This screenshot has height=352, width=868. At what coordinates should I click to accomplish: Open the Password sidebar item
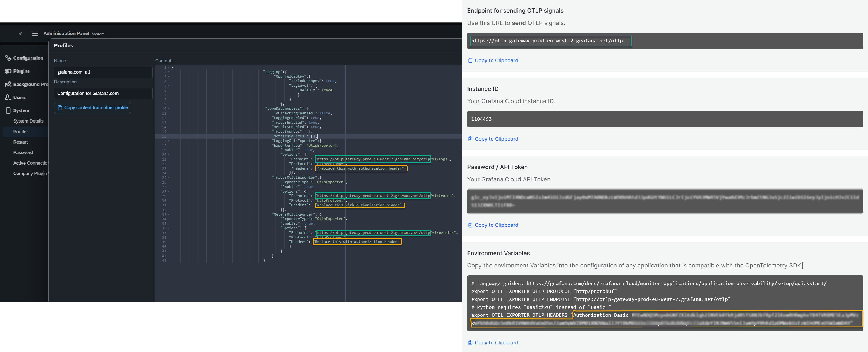point(23,152)
